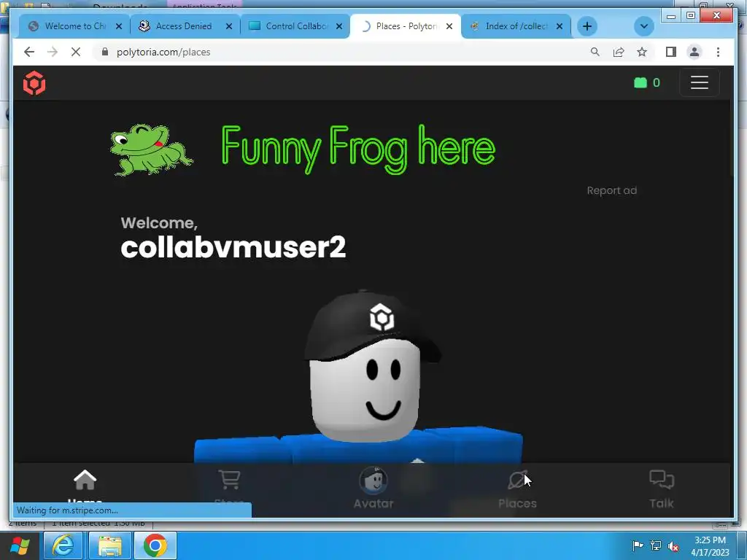Open the Store cart icon
Viewport: 747px width, 560px height.
point(229,479)
